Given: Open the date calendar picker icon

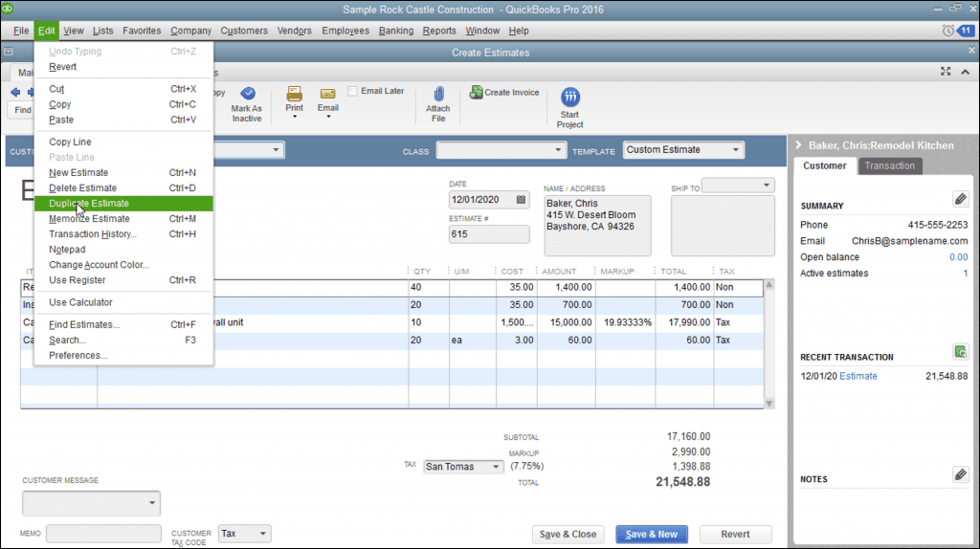Looking at the screenshot, I should tap(521, 199).
